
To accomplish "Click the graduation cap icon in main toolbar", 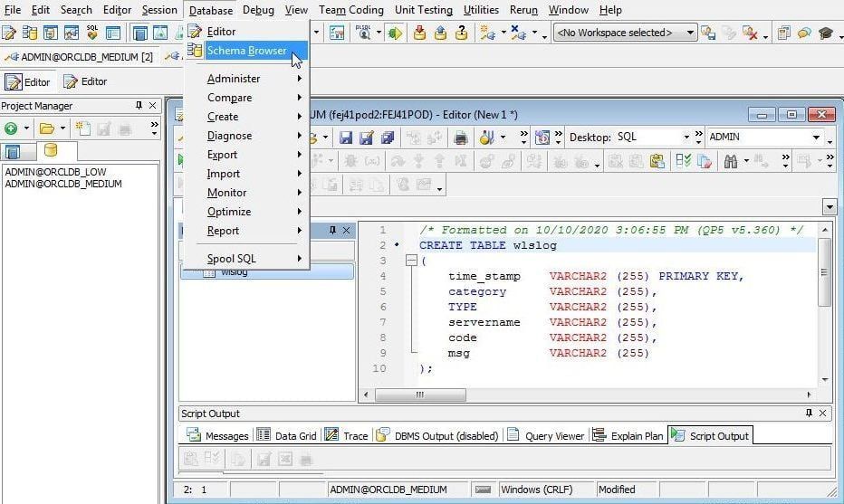I will [825, 33].
